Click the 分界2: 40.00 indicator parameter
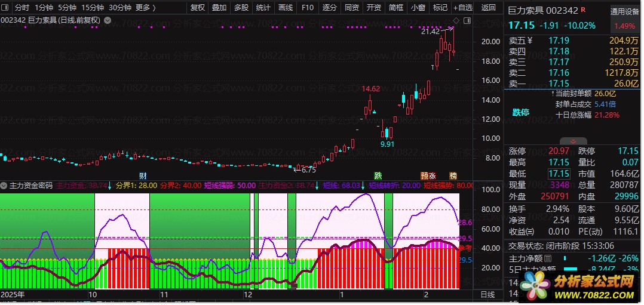 point(180,186)
